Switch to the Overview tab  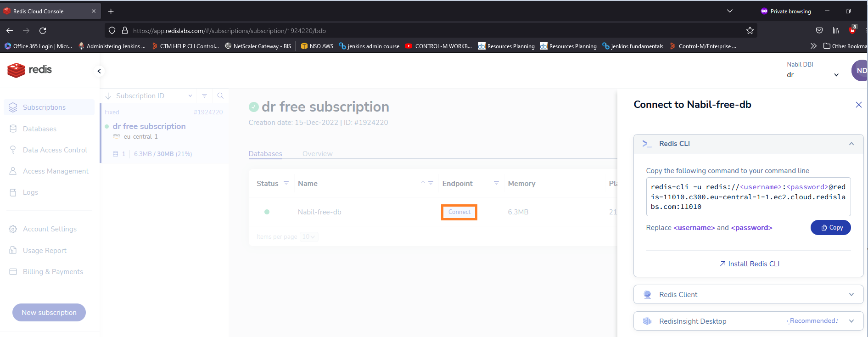(317, 154)
